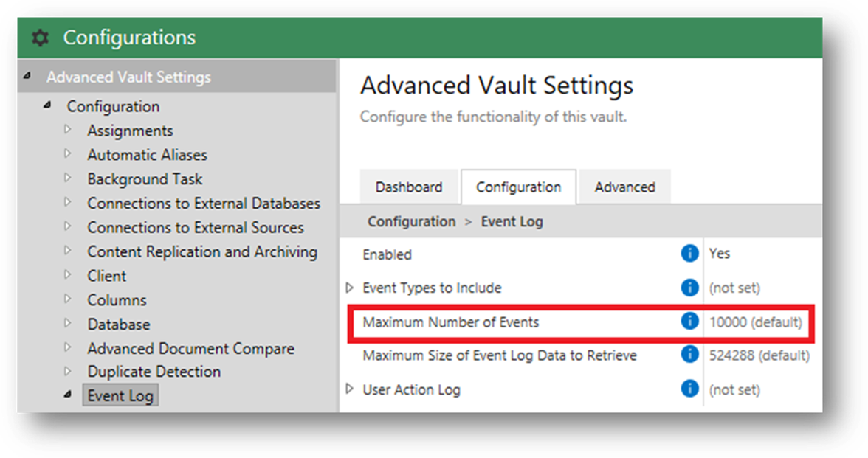Switch to the Configuration tab
The width and height of the screenshot is (868, 458).
[x=519, y=187]
